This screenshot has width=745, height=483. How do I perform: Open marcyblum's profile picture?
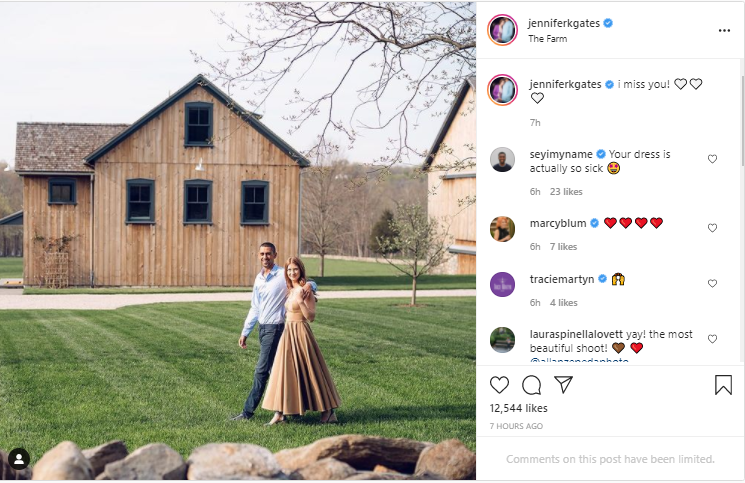502,229
